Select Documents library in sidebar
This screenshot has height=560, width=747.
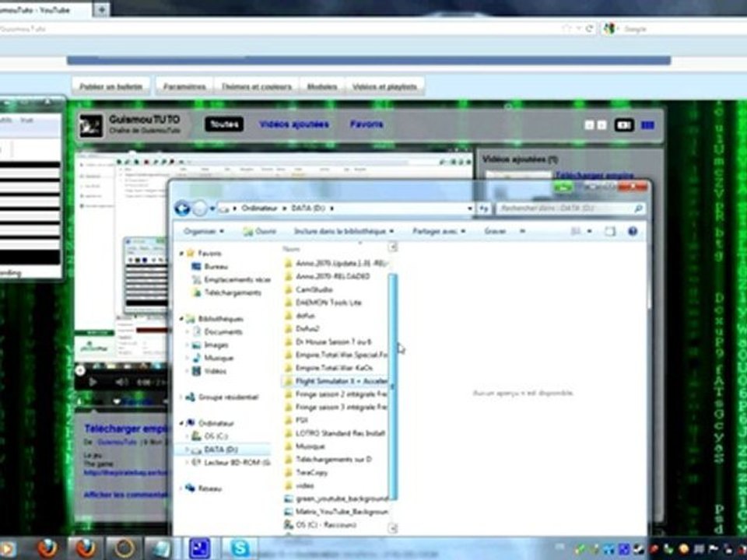[x=217, y=331]
